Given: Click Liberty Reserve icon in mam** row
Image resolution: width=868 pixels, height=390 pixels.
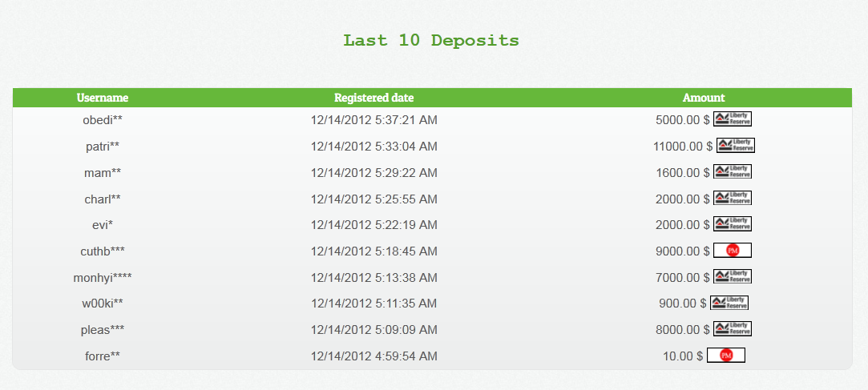Looking at the screenshot, I should (x=733, y=172).
